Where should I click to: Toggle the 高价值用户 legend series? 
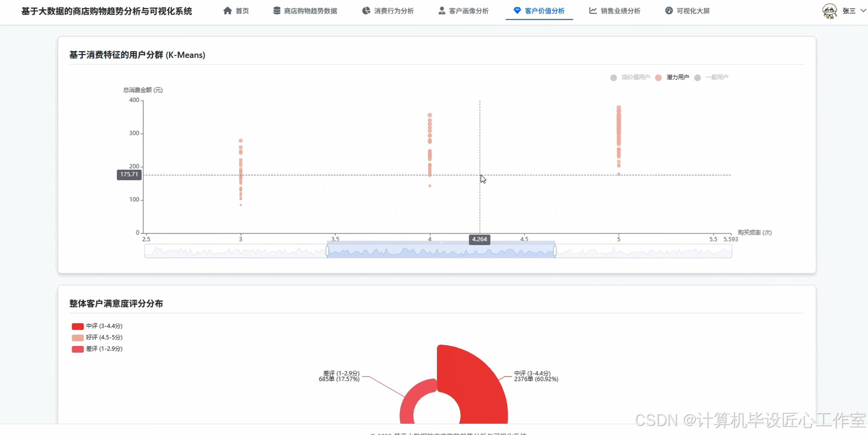coord(630,77)
